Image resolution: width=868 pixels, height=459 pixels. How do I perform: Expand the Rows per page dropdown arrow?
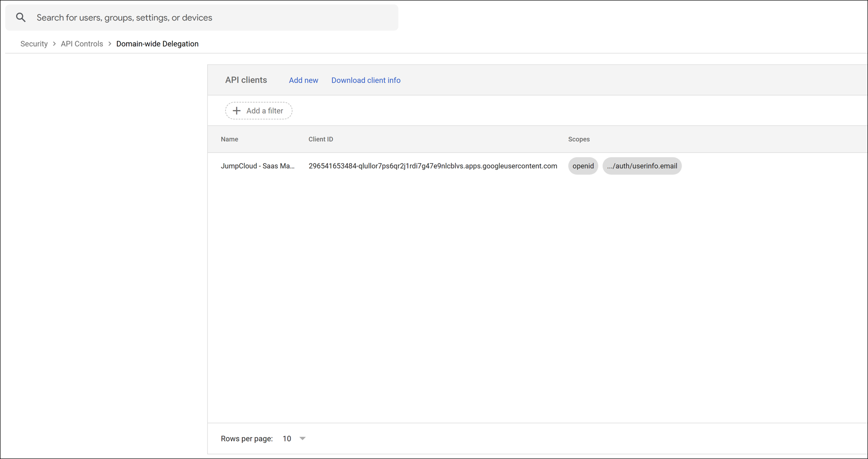pos(302,439)
